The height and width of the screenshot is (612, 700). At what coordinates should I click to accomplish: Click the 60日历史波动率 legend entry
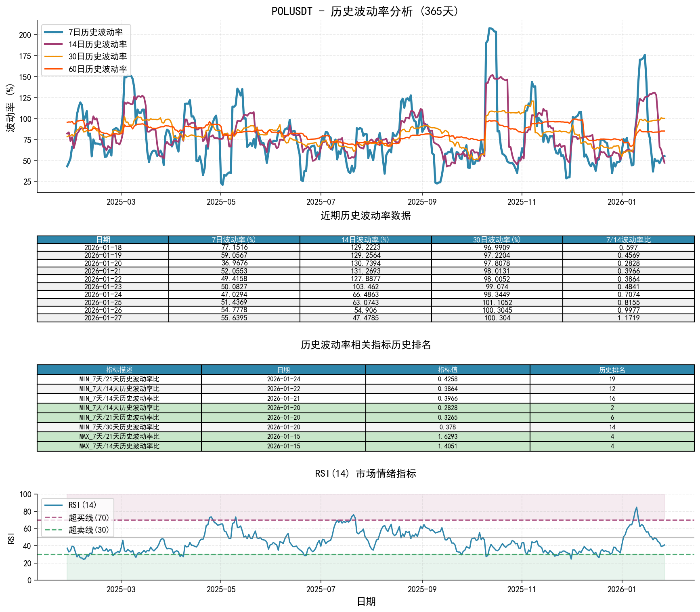coord(97,69)
